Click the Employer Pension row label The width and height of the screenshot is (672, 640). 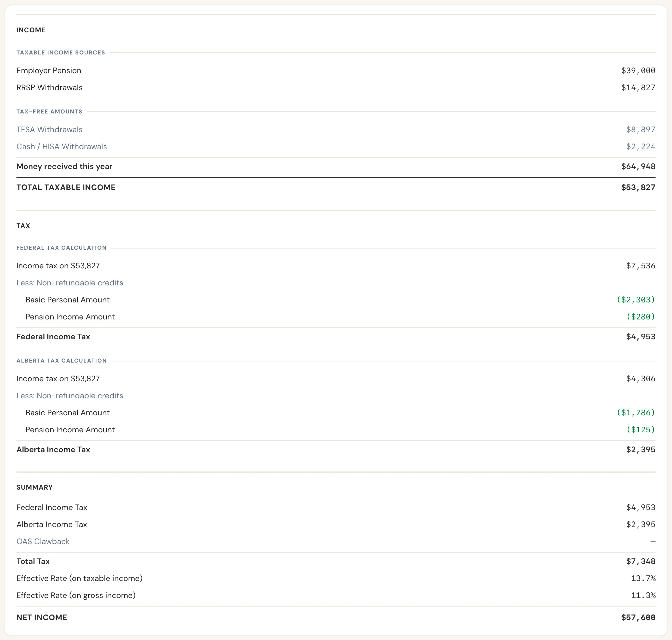(x=49, y=71)
